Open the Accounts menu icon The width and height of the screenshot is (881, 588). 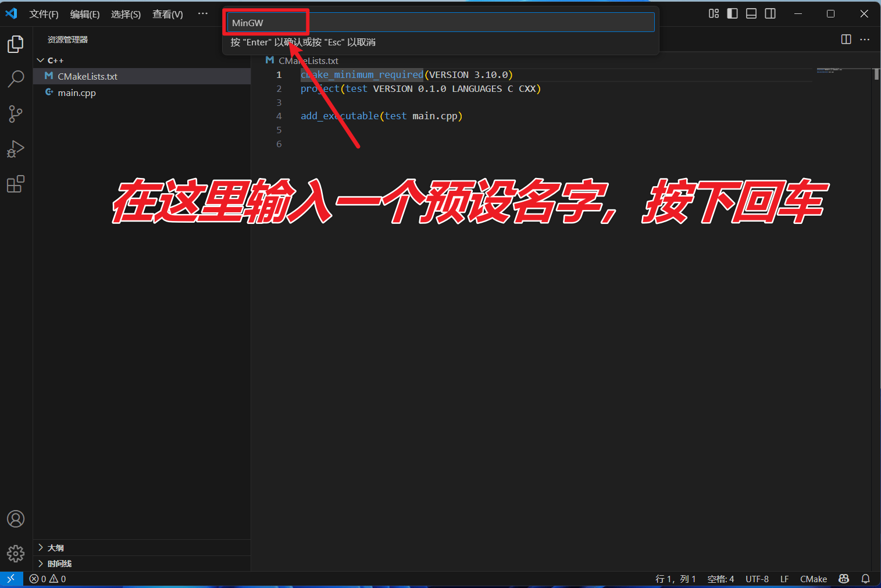pyautogui.click(x=16, y=519)
